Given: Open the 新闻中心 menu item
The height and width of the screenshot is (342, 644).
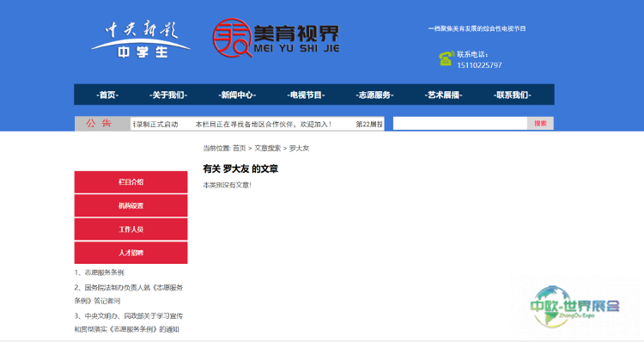Looking at the screenshot, I should pos(237,95).
